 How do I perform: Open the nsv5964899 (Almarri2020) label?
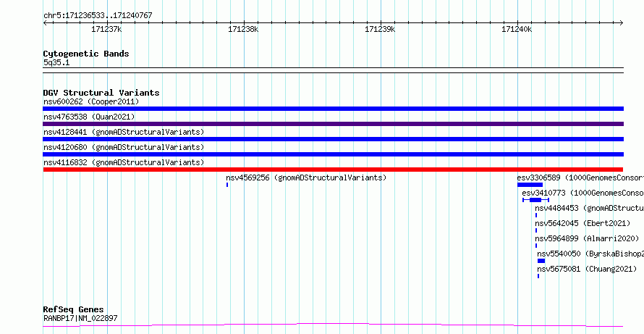click(x=587, y=238)
